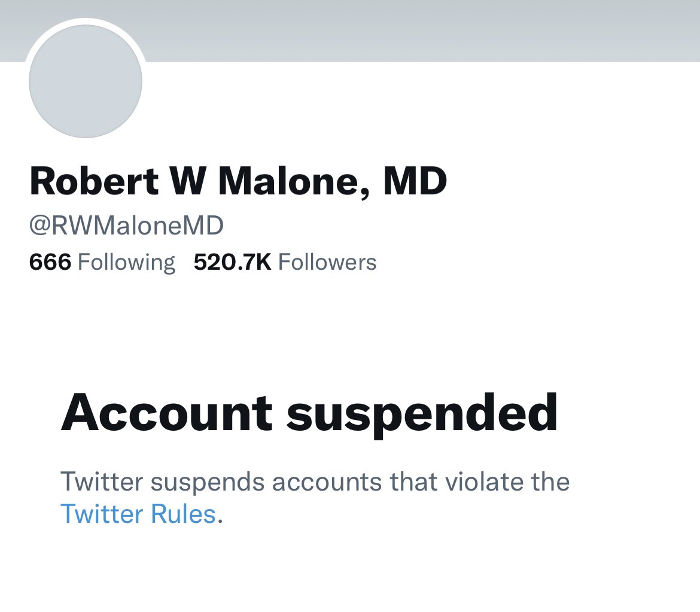700x612 pixels.
Task: Select the word "Following" label
Action: 126,262
